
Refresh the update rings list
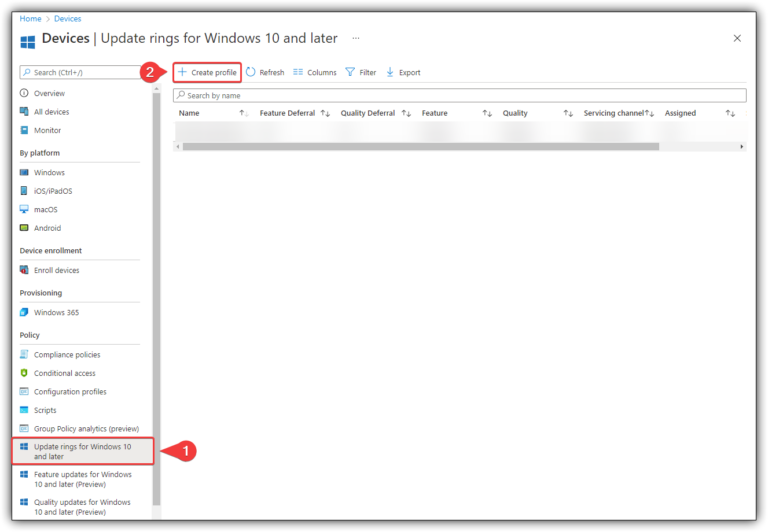click(265, 72)
